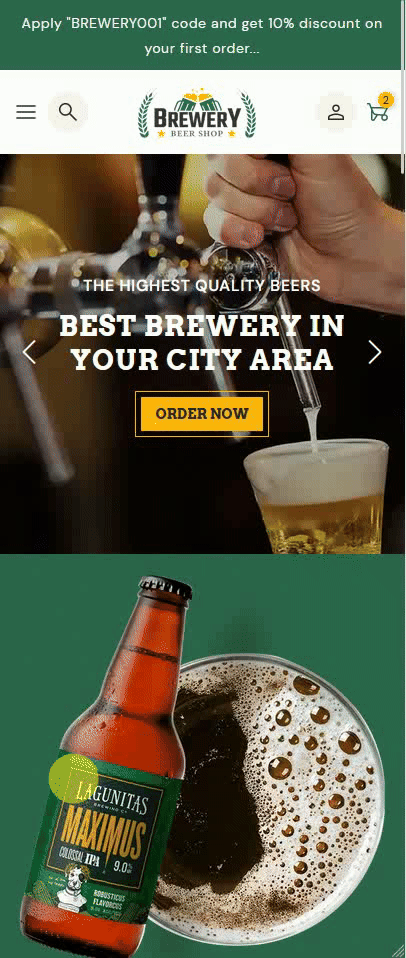Click the ORDER NOW button
406x958 pixels.
(202, 414)
